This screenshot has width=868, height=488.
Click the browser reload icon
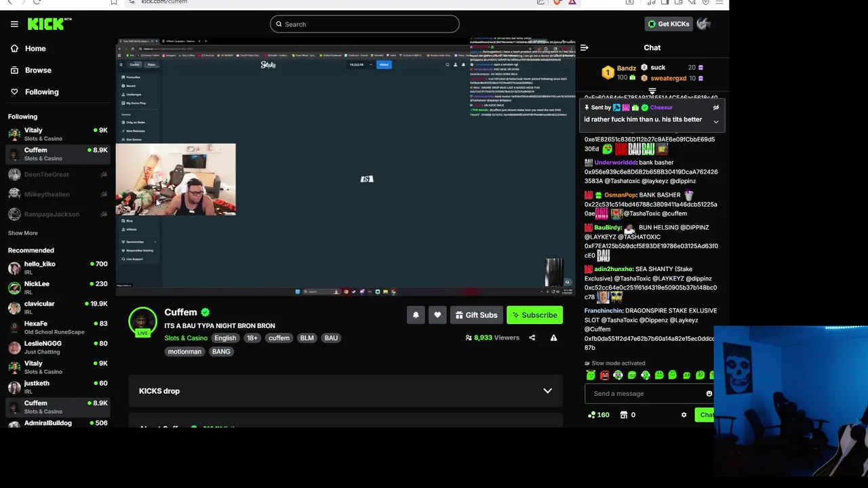tap(37, 3)
